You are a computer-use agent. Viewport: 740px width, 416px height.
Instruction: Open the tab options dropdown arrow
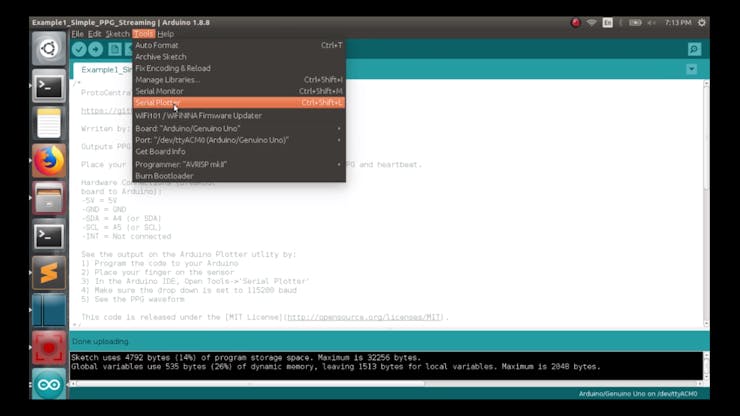coord(691,69)
